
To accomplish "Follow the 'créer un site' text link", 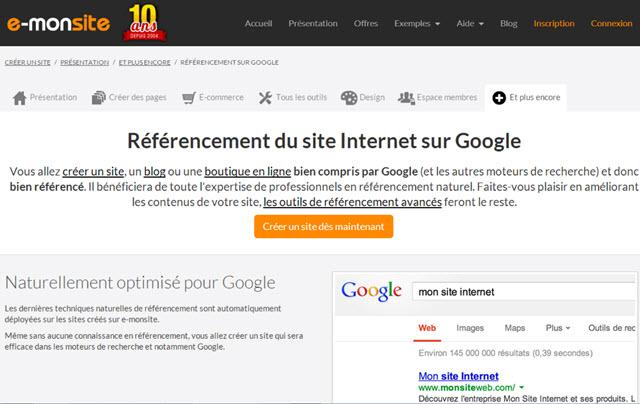I will pos(93,171).
